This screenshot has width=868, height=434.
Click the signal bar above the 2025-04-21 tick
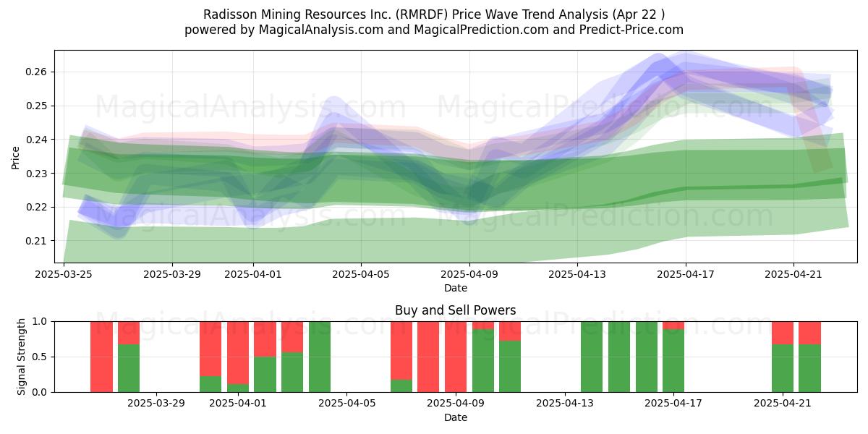783,357
